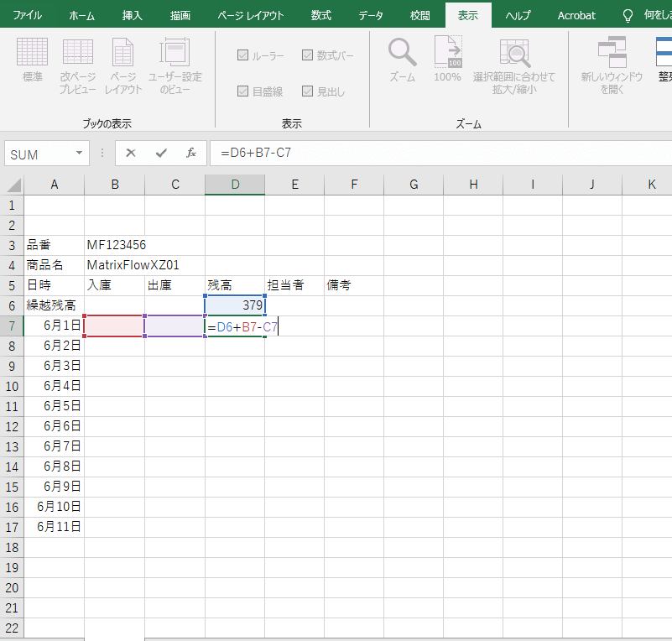Open the Acrobat tab
This screenshot has width=672, height=641.
576,15
